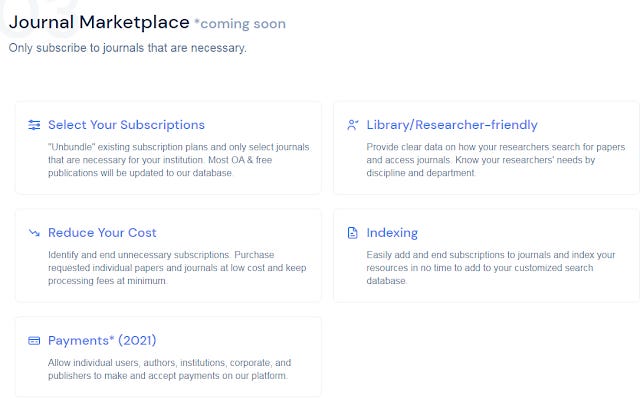Click the downward trend icon beside Reduce Your Cost
Image resolution: width=640 pixels, height=399 pixels.
[x=34, y=233]
